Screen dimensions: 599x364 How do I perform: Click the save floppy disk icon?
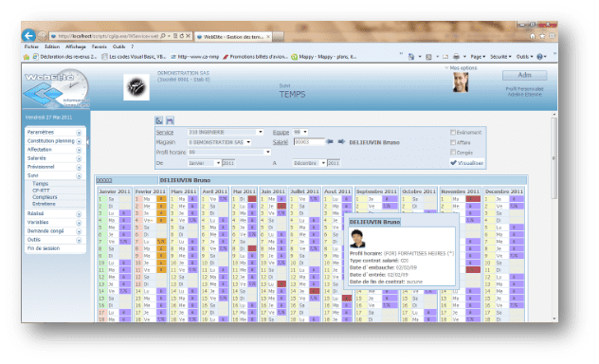[x=170, y=120]
